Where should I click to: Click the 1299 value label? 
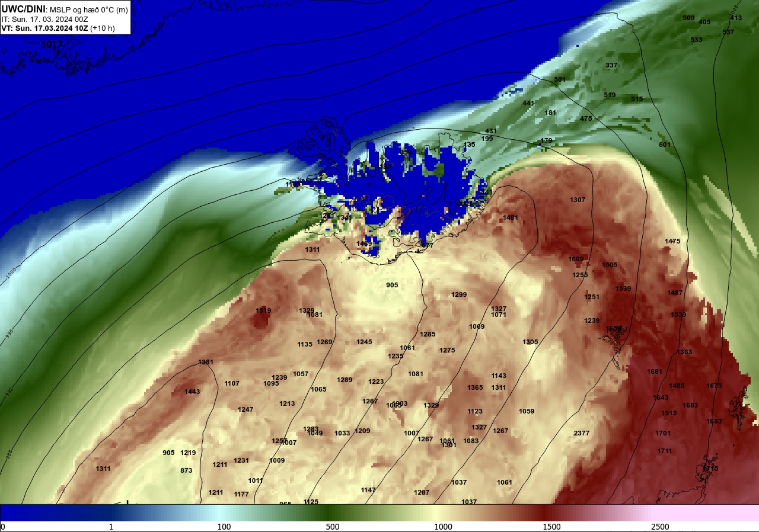[x=459, y=294]
